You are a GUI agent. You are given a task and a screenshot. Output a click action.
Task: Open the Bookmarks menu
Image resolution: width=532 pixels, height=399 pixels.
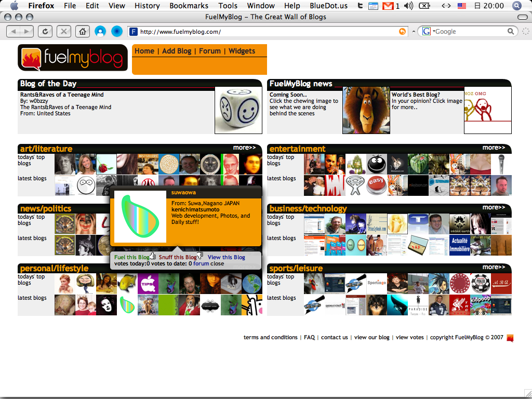(189, 6)
